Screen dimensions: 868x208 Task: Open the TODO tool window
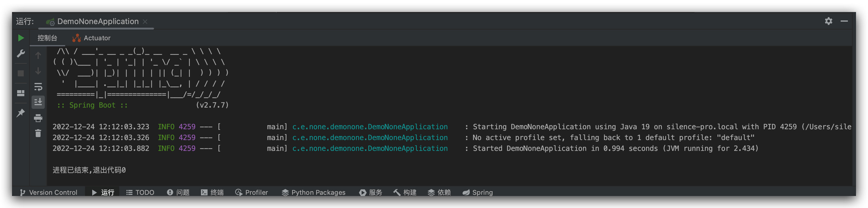pos(140,192)
